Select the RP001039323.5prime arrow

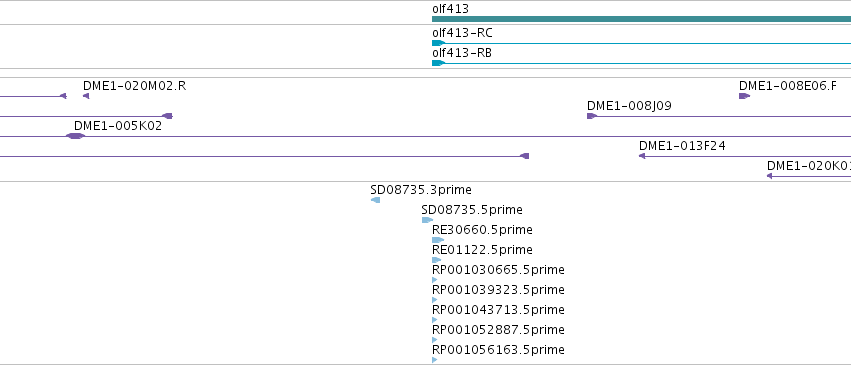434,300
